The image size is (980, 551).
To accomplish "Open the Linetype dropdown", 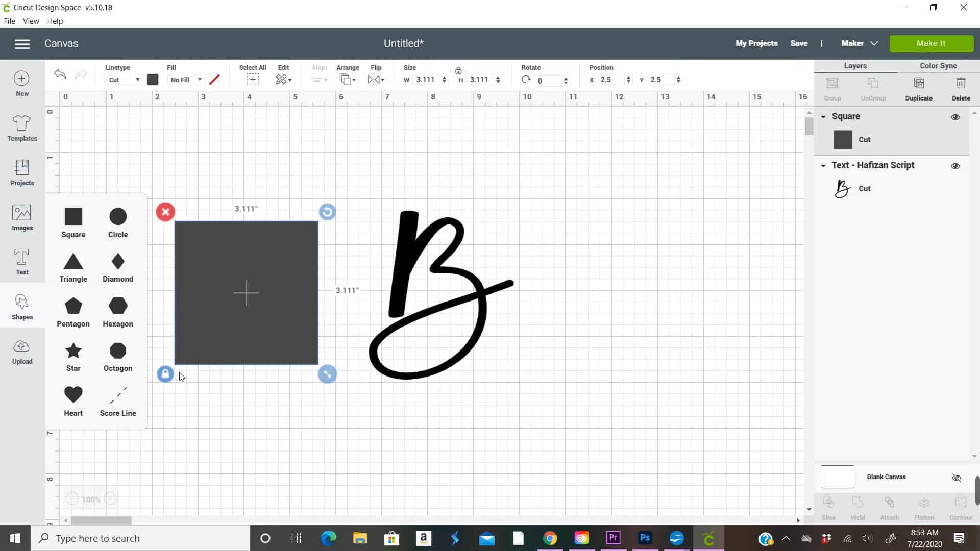I will [124, 80].
